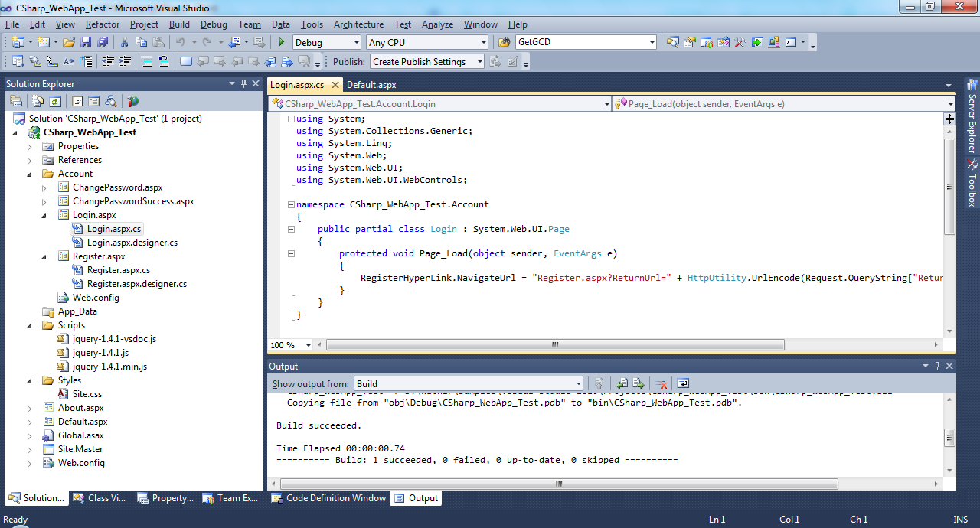Select Register.aspx.cs file in Solution Explorer
The width and height of the screenshot is (980, 528).
click(118, 270)
